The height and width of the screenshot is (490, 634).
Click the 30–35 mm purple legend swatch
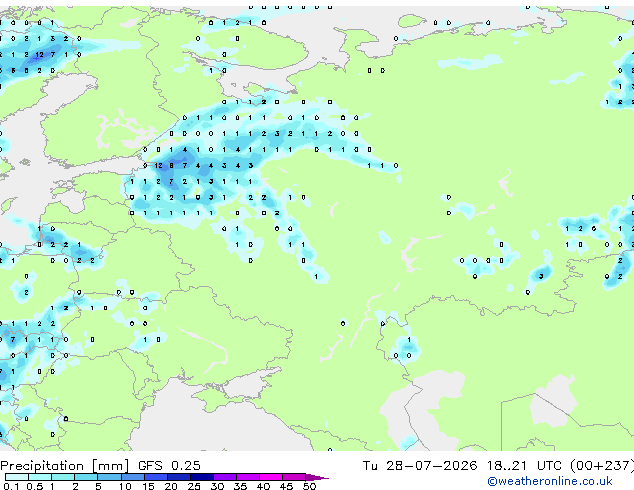224,477
